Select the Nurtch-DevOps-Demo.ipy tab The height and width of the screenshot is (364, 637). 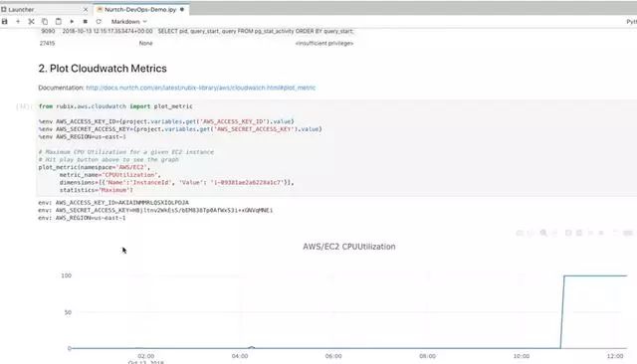click(x=140, y=9)
